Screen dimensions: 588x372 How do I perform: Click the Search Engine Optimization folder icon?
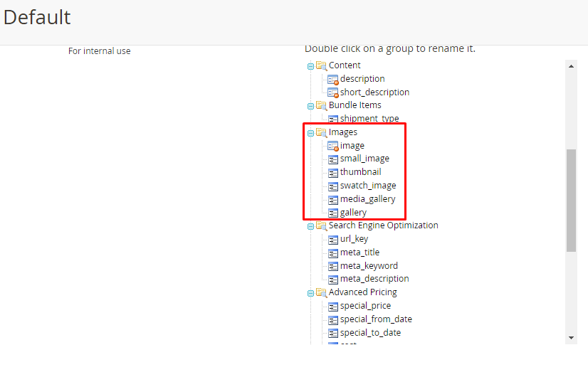pos(321,225)
